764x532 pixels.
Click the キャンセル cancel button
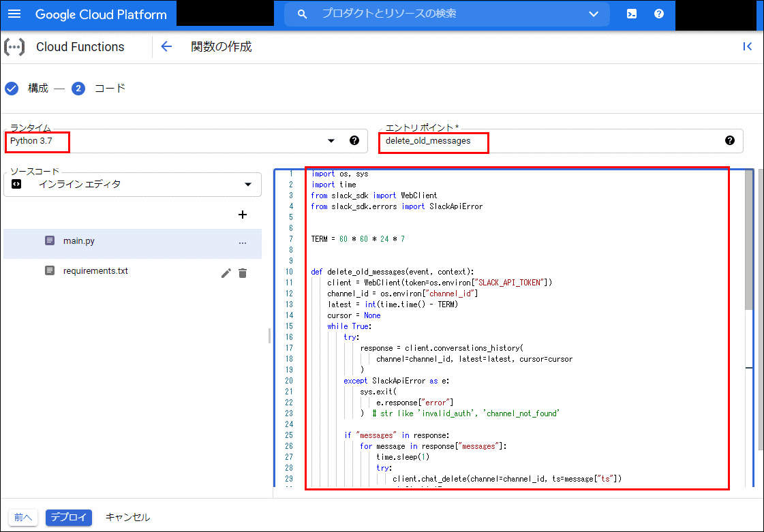[x=127, y=518]
